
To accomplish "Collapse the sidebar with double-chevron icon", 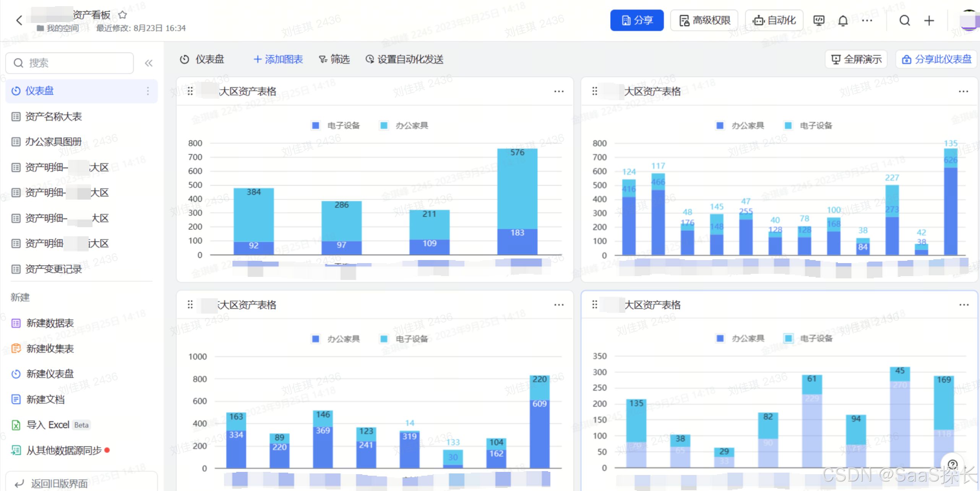I will 149,63.
